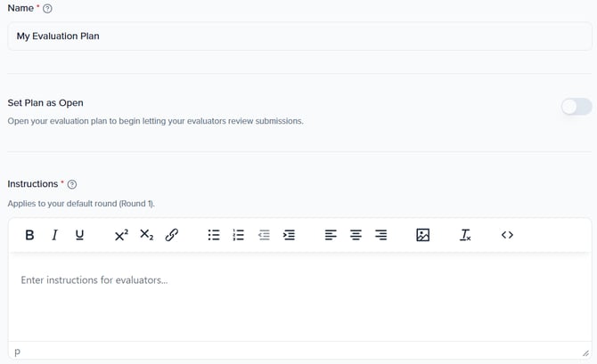Align text to the right
Viewport: 597px width, 364px height.
click(381, 235)
